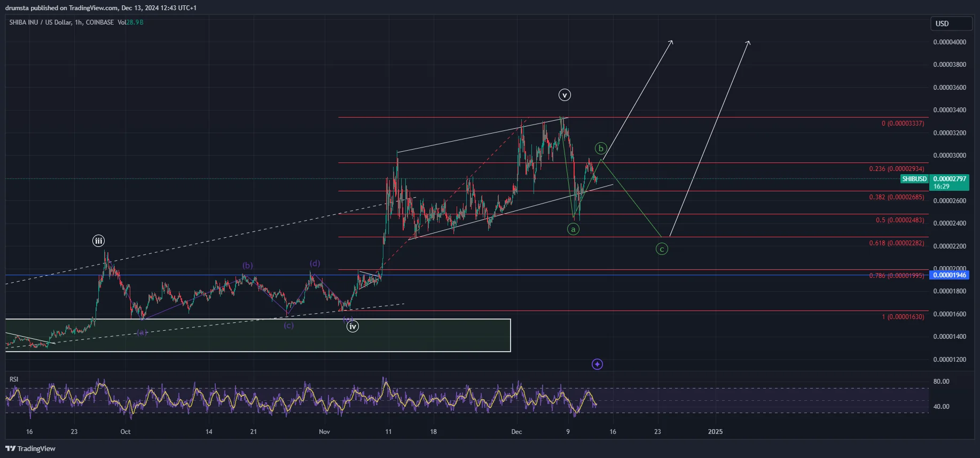Viewport: 980px width, 458px height.
Task: Click the current price tag 0.00002797
Action: tap(950, 182)
